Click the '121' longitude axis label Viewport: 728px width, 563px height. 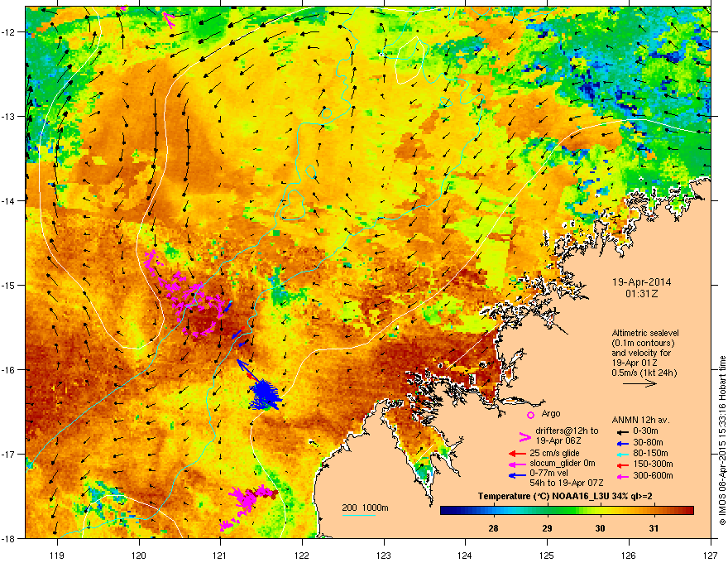[220, 555]
